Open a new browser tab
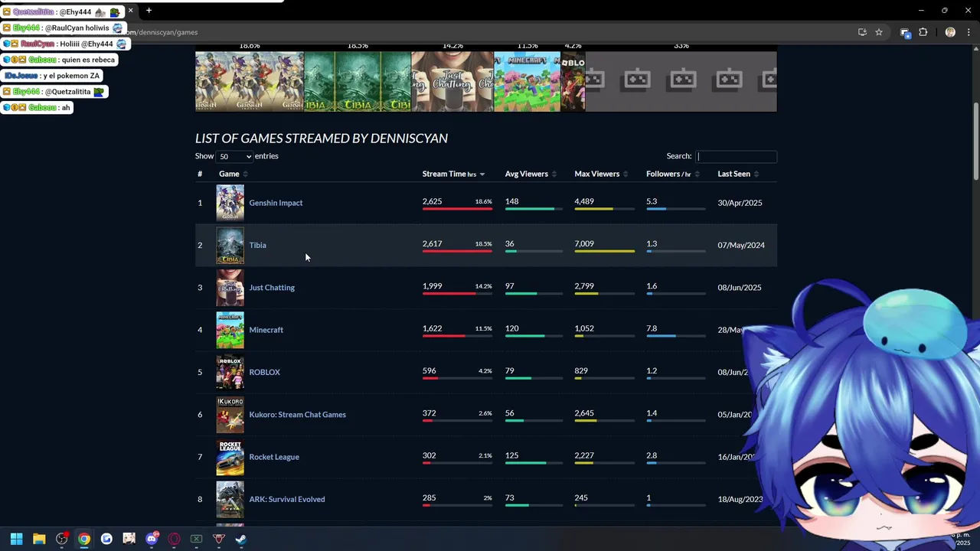This screenshot has width=980, height=551. pyautogui.click(x=149, y=11)
